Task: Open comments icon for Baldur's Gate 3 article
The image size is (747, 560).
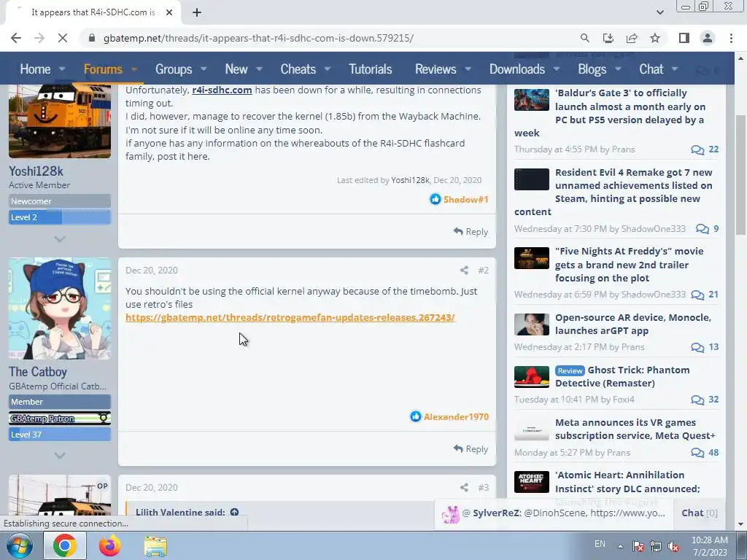Action: [697, 150]
